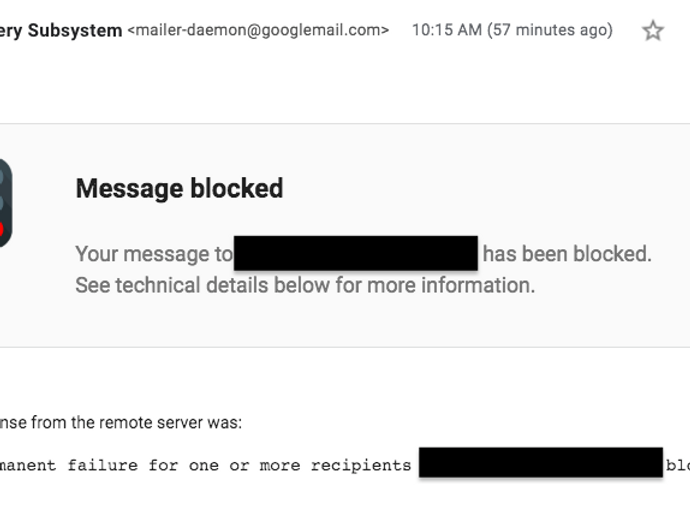Click the "(57 minutes ago)" relative time
Viewport: 690px width, 518px height.
(549, 30)
